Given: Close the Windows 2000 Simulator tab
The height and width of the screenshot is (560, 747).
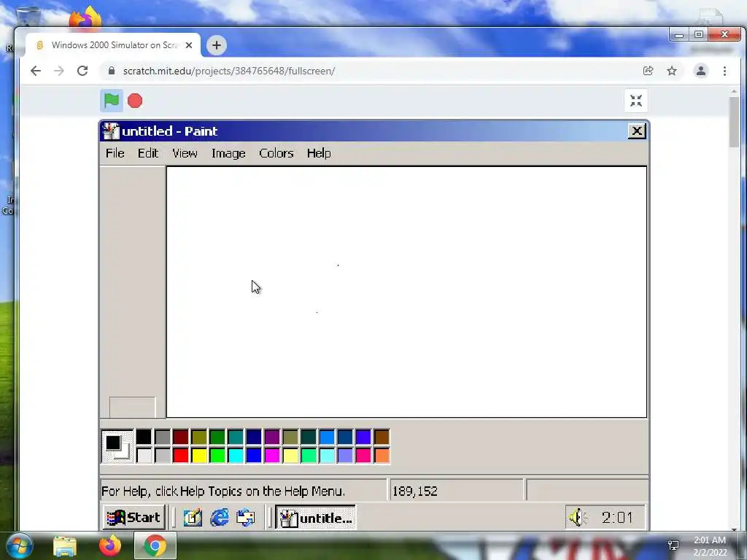Looking at the screenshot, I should coord(189,45).
